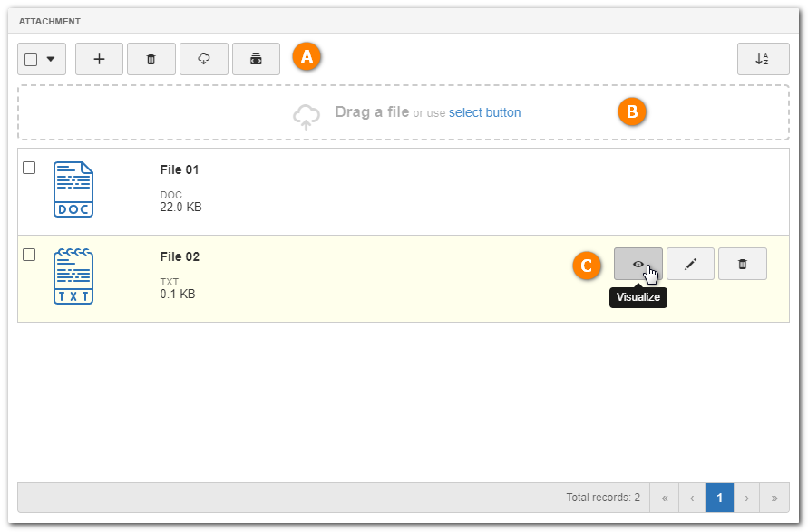This screenshot has height=532, width=808.
Task: Open the selection dropdown arrow beside the checkbox
Action: [x=51, y=59]
